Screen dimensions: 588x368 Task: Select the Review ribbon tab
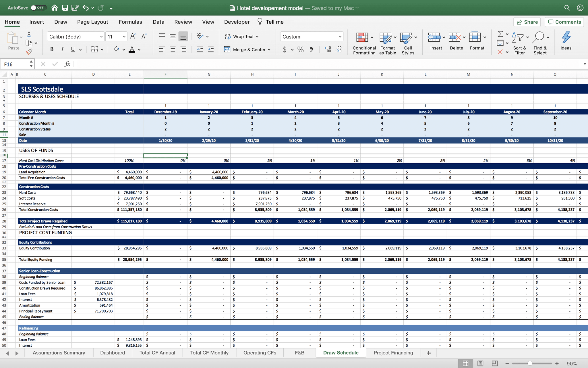tap(183, 22)
